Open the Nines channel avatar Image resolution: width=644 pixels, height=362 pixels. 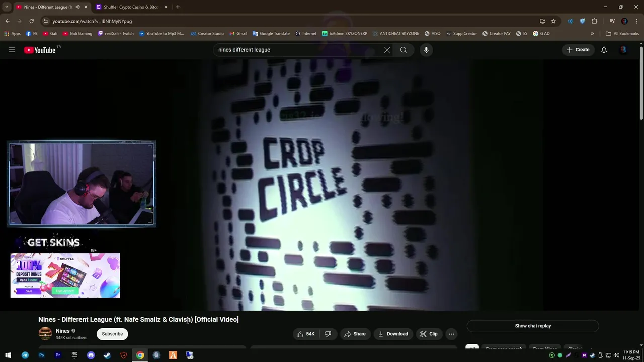[45, 333]
